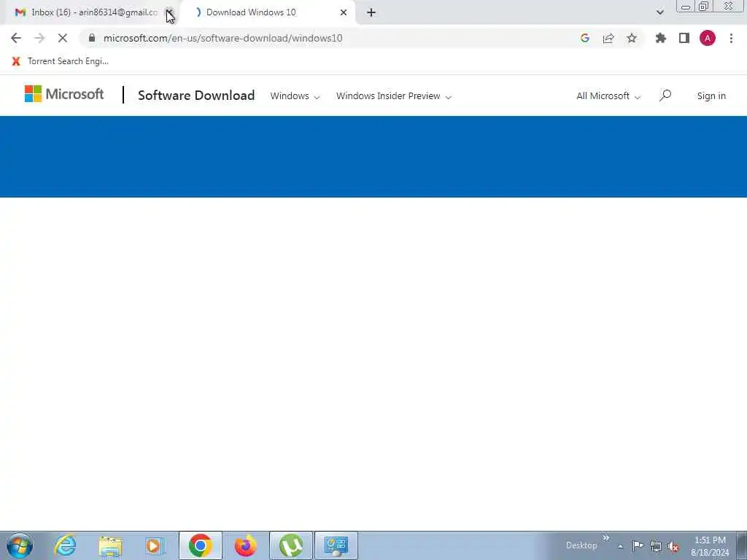747x560 pixels.
Task: Launch Internet Explorer from the taskbar
Action: (x=65, y=545)
